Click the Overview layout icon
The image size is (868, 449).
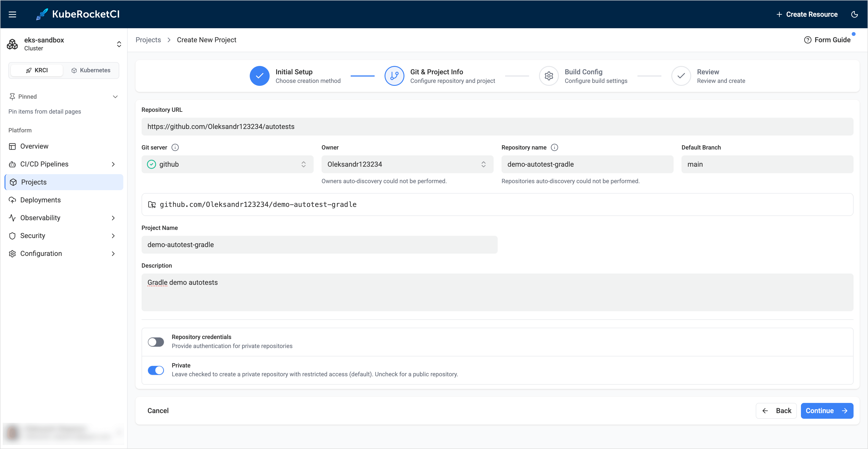click(12, 146)
